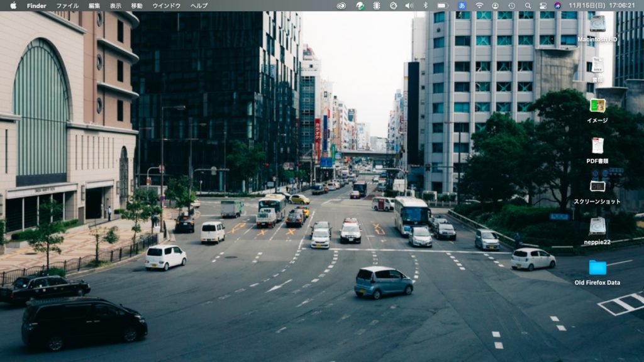Open the Apple menu

13,6
